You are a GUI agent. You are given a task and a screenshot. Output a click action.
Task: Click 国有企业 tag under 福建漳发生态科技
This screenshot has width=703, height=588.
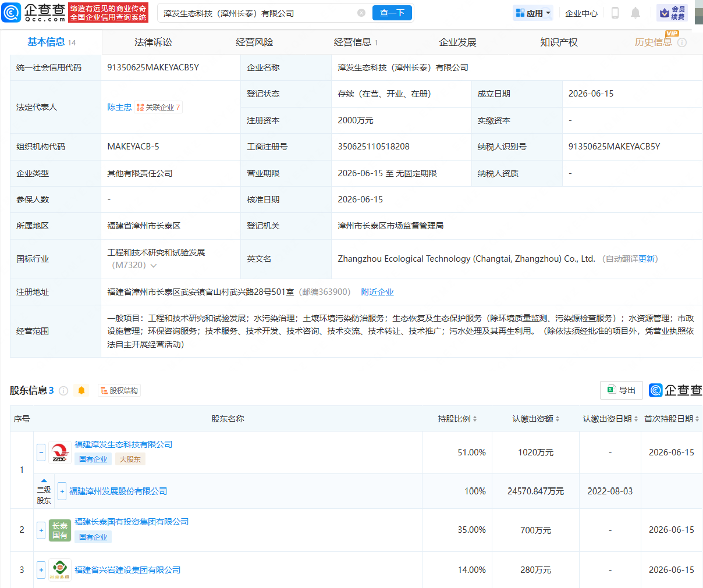(93, 459)
